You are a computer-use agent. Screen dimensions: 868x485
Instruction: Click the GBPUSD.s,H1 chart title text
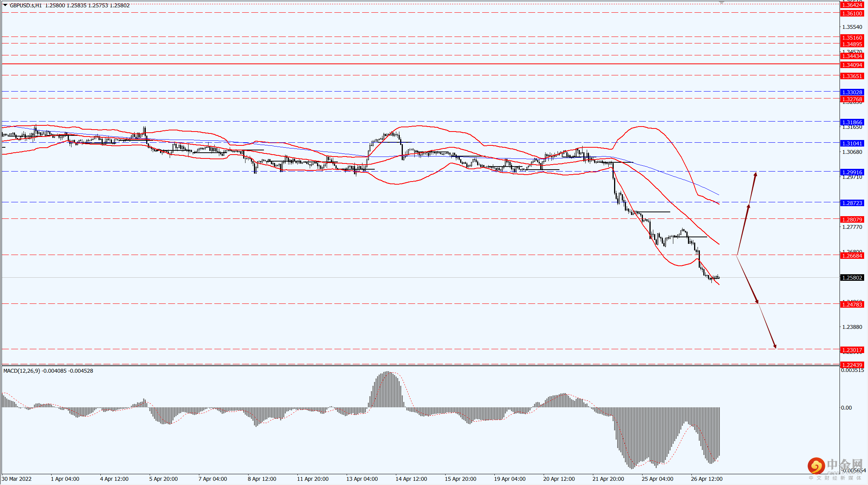25,5
